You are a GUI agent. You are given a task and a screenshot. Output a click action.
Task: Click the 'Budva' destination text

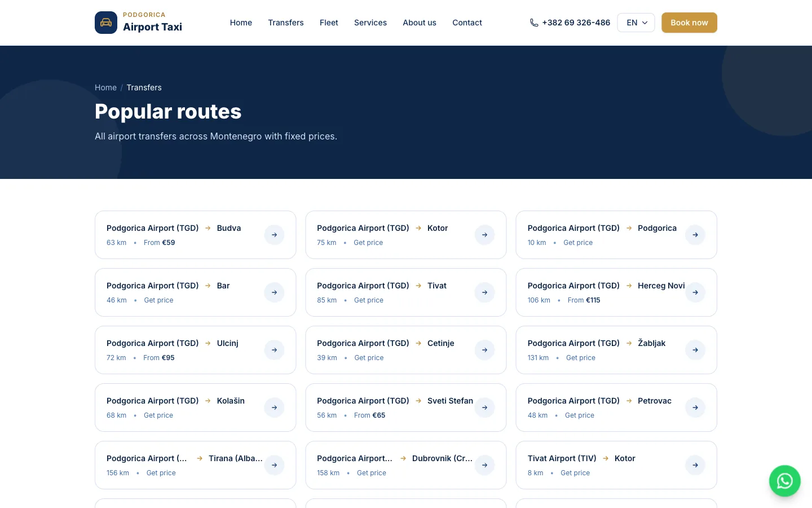click(229, 228)
